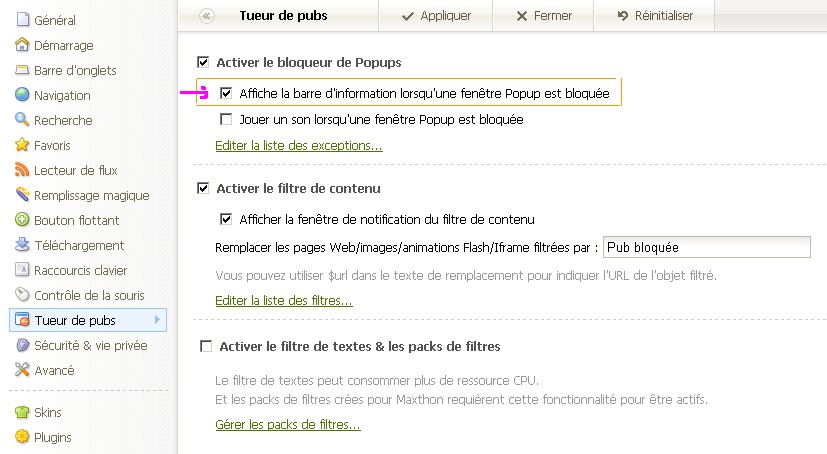
Task: Click the Tueur de pubs sidebar icon
Action: (x=22, y=320)
